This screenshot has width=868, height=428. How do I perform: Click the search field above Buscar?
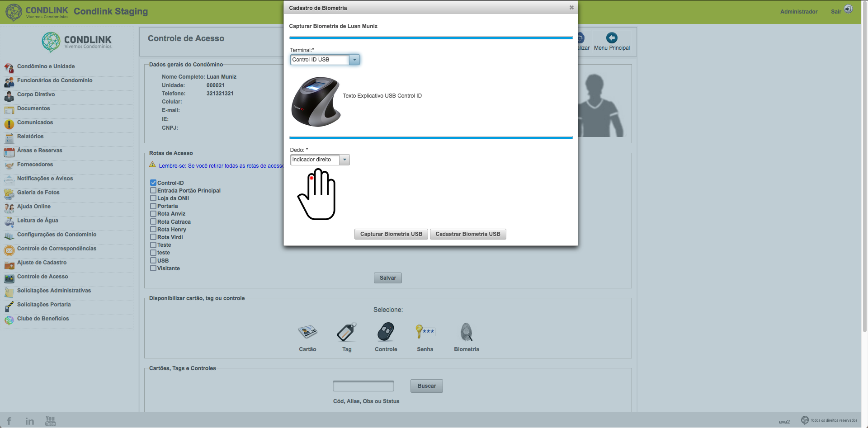point(363,386)
